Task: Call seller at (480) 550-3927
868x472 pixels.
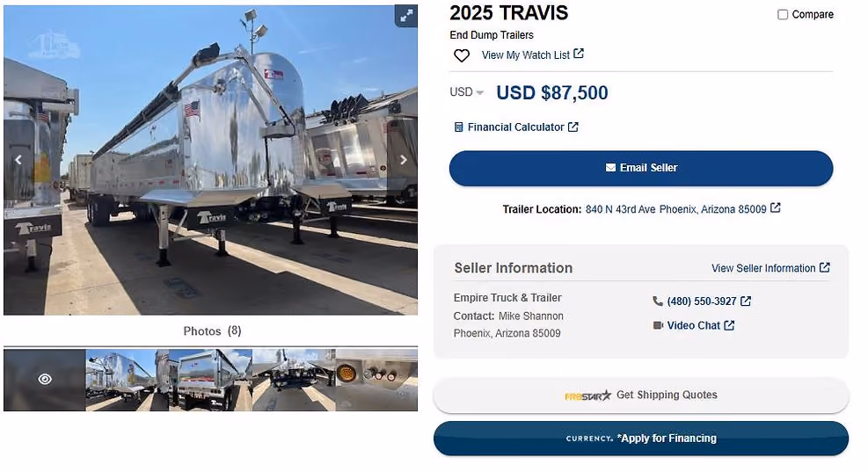Action: [702, 301]
